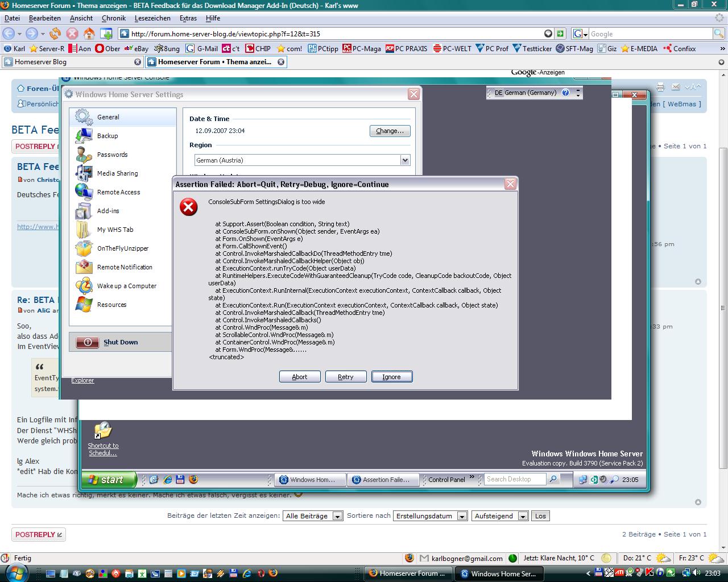Open the Bearbeiten menu
This screenshot has width=728, height=582.
pos(45,18)
